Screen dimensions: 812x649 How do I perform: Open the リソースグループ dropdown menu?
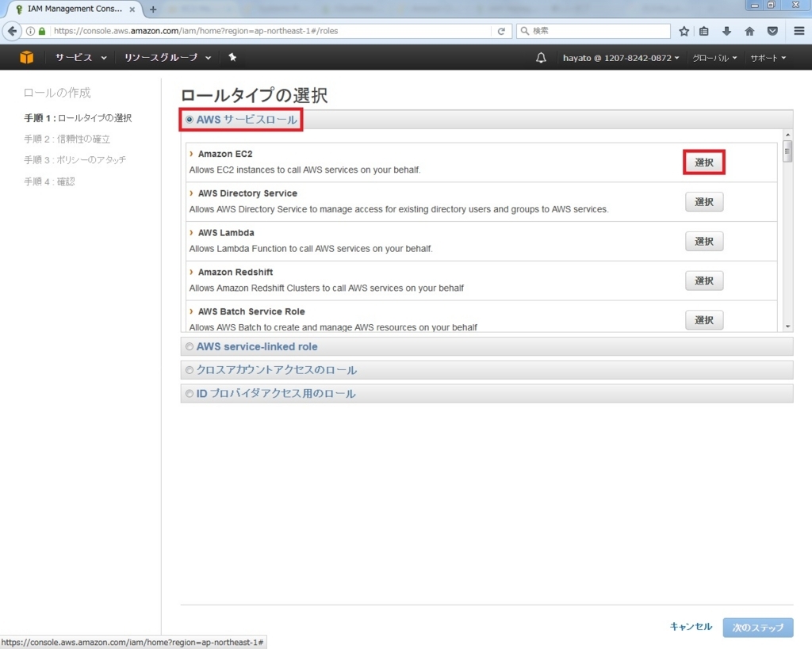pos(167,57)
